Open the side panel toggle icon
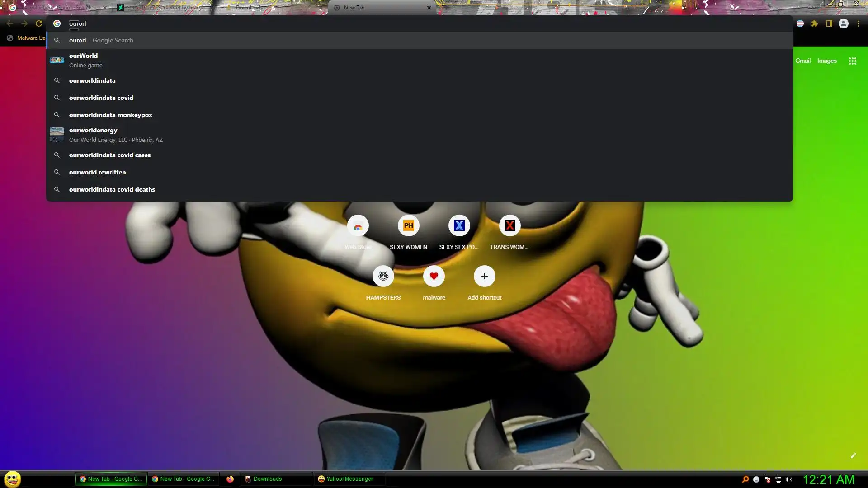 [x=829, y=23]
